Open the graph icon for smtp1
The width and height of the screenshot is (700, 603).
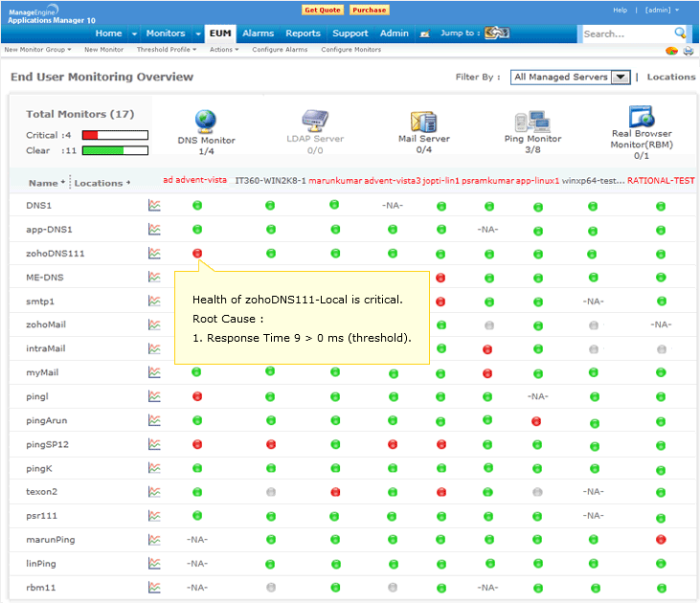click(154, 301)
